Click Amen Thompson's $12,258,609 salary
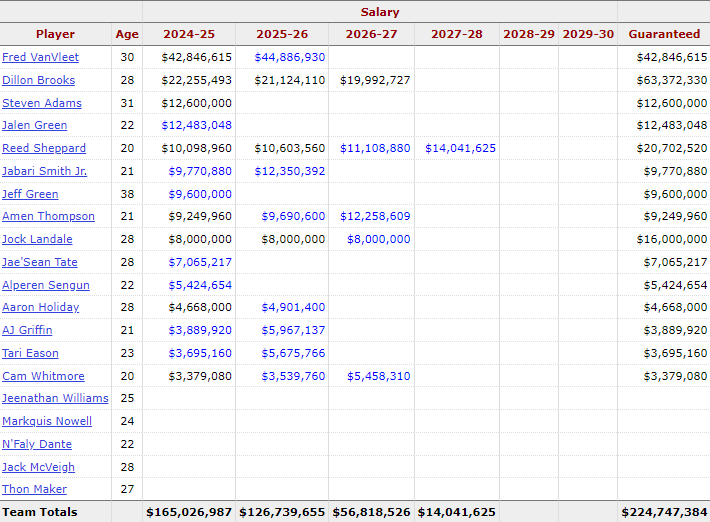 375,216
